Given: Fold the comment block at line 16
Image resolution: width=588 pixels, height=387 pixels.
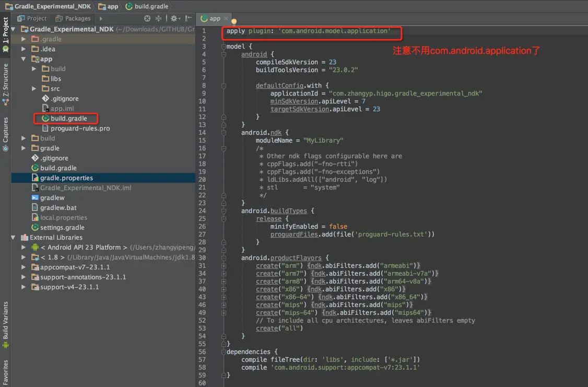Looking at the screenshot, I should click(x=224, y=148).
